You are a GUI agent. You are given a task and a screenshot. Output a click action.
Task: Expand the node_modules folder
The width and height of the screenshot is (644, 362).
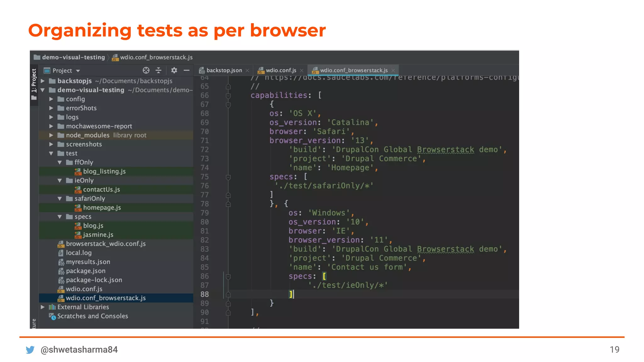[x=51, y=135]
